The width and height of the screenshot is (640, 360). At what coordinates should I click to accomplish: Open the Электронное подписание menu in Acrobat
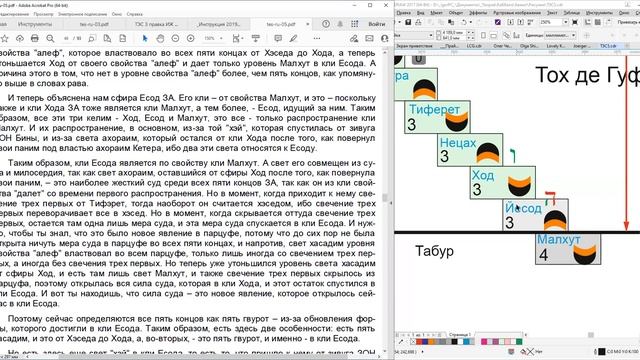(x=82, y=14)
